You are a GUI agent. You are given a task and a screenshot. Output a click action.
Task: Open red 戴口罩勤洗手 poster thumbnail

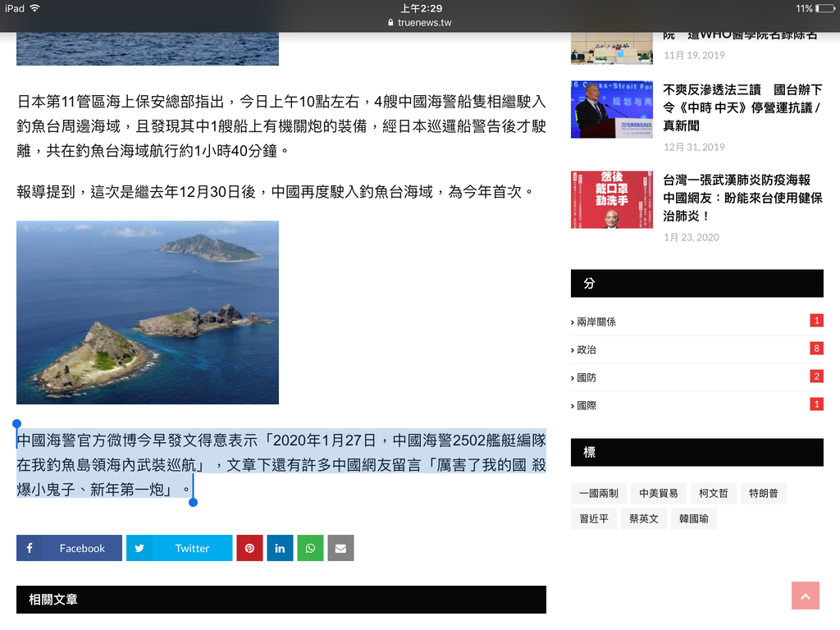tap(612, 200)
